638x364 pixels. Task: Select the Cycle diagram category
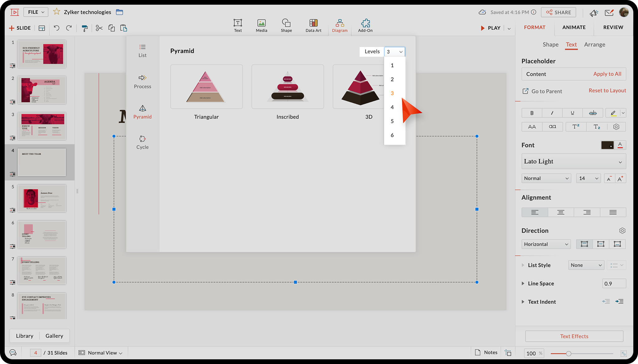click(x=142, y=142)
